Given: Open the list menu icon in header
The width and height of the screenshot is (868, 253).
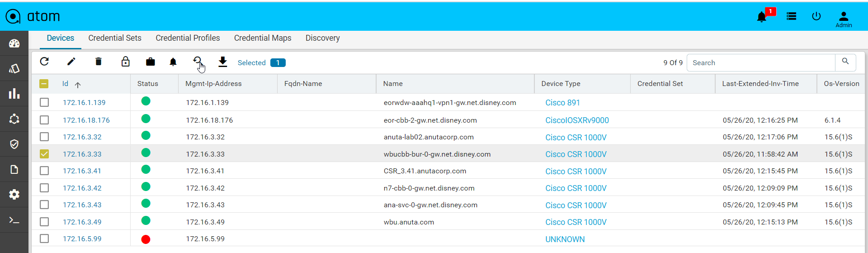Looking at the screenshot, I should coord(792,16).
